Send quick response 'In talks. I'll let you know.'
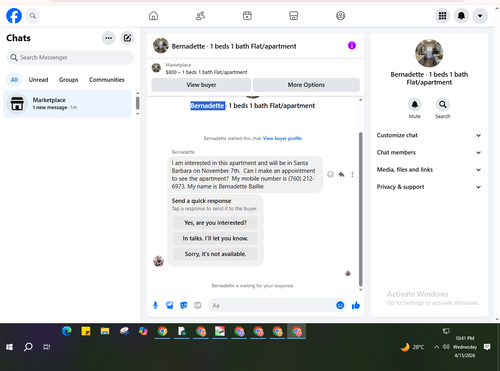 (215, 238)
